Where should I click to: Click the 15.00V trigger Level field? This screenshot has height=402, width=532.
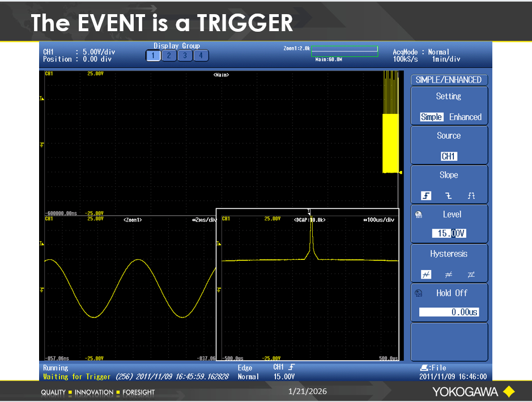coord(449,233)
